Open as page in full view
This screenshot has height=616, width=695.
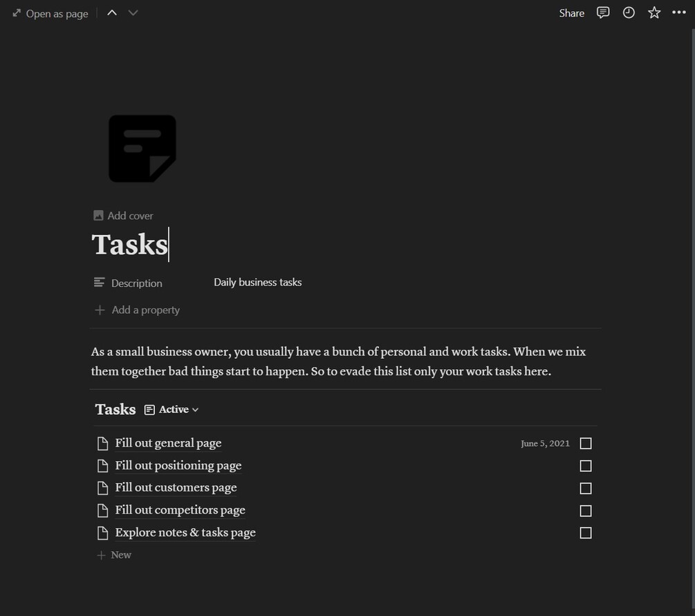[x=50, y=14]
